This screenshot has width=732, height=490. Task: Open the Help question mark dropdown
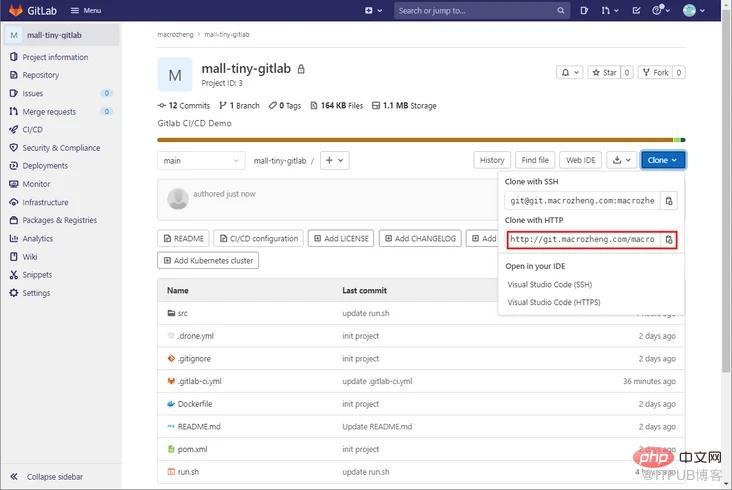tap(661, 10)
